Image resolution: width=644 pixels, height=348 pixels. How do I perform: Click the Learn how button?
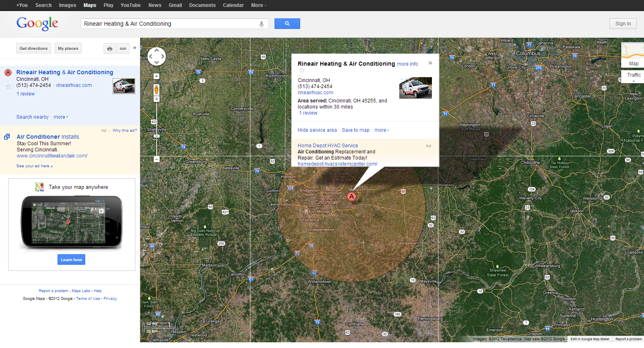pyautogui.click(x=71, y=259)
